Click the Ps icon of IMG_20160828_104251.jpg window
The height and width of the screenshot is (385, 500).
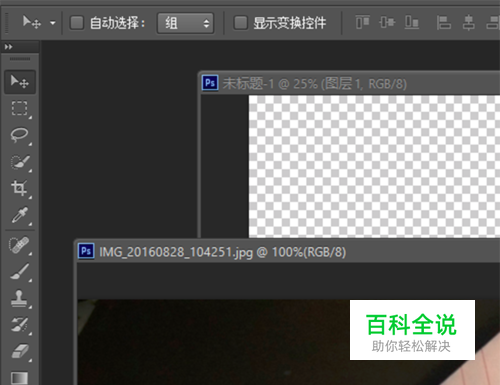click(x=86, y=251)
